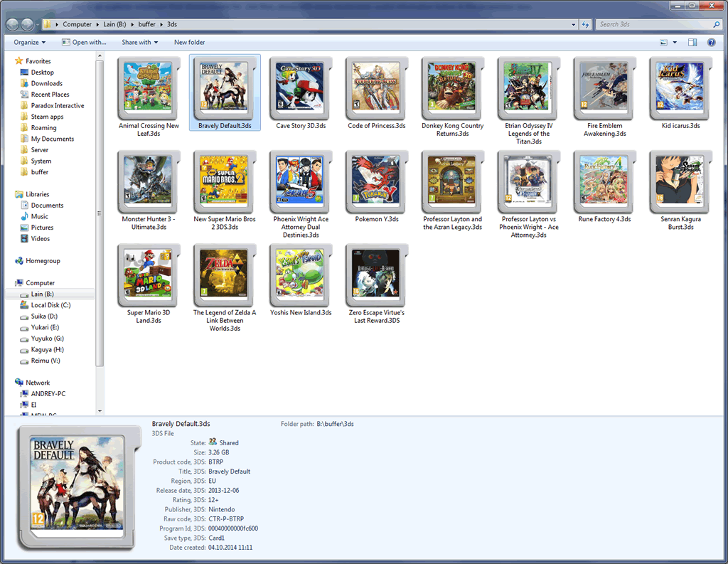Image resolution: width=728 pixels, height=564 pixels.
Task: Click navigation pane scrollbar down arrow
Action: (100, 411)
